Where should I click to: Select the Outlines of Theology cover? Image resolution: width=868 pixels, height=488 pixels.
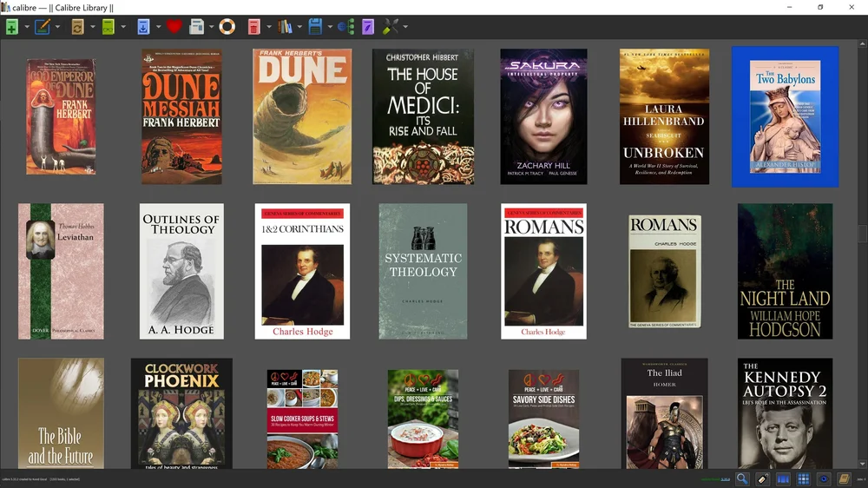coord(181,271)
